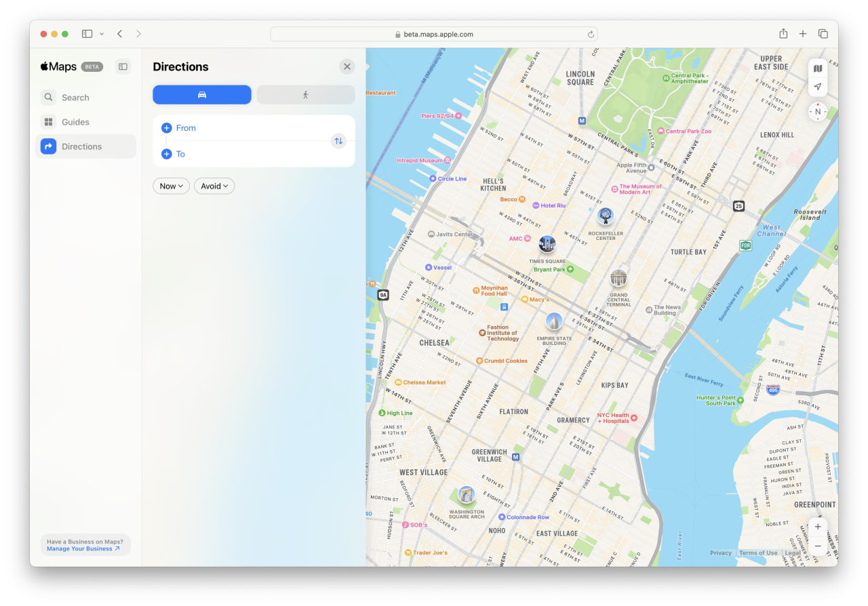Open the Avoid options dropdown
This screenshot has width=868, height=606.
point(214,186)
